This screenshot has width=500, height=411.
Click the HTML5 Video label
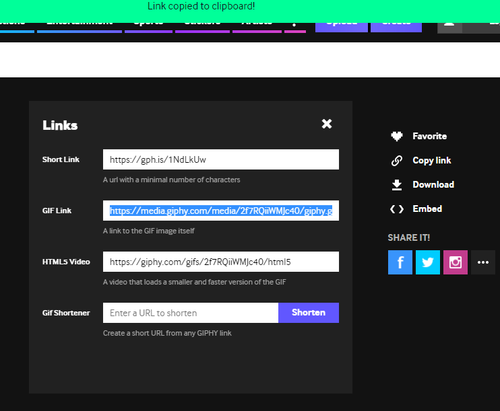66,262
